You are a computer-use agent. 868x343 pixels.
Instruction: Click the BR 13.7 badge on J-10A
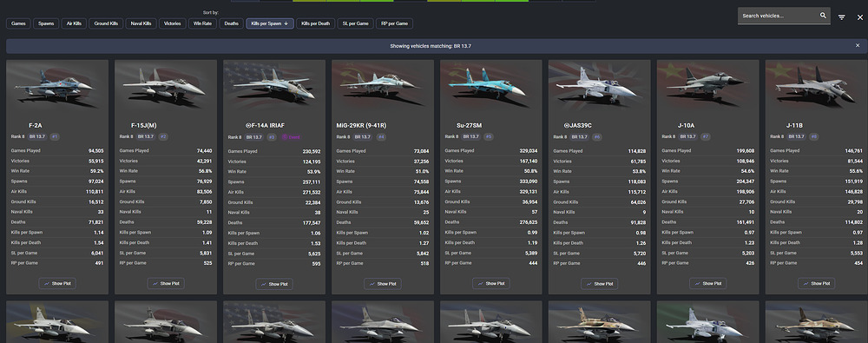coord(688,136)
